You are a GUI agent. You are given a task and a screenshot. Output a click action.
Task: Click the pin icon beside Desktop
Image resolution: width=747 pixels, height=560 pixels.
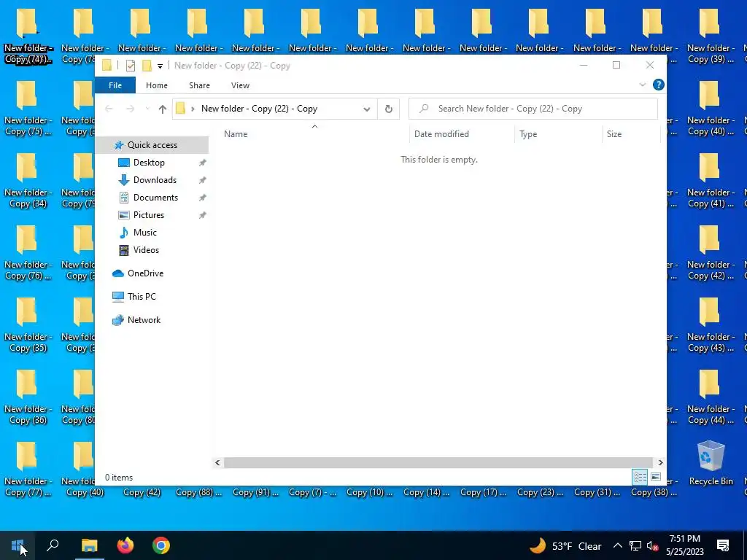[x=203, y=163]
